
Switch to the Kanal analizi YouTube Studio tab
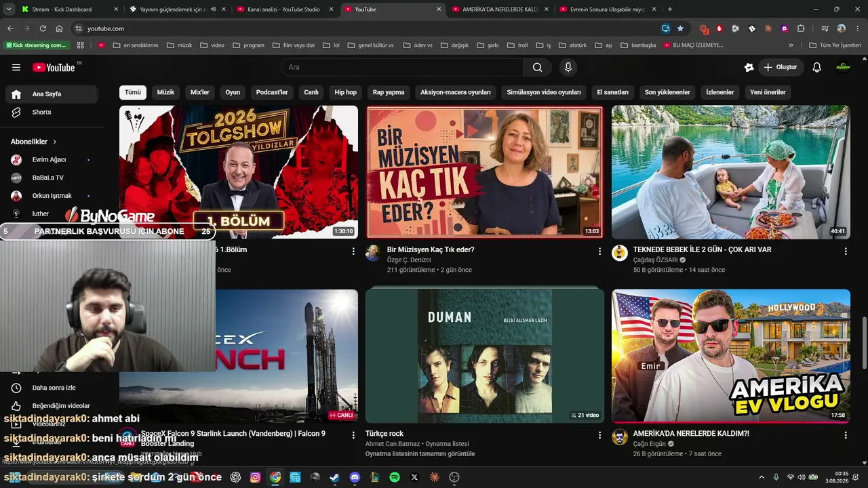[x=284, y=9]
